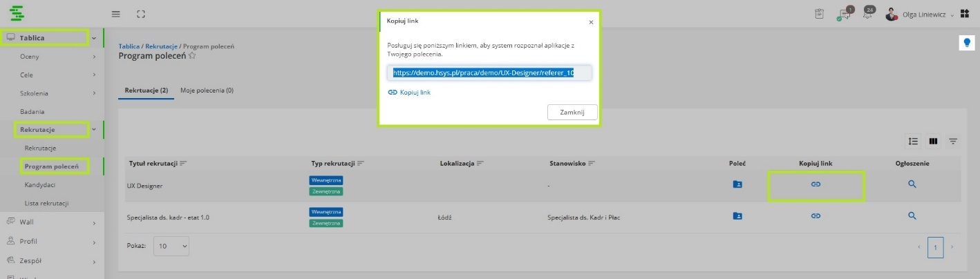This screenshot has width=980, height=279.
Task: Click the Kopiuj link link in dialog
Action: coord(410,92)
